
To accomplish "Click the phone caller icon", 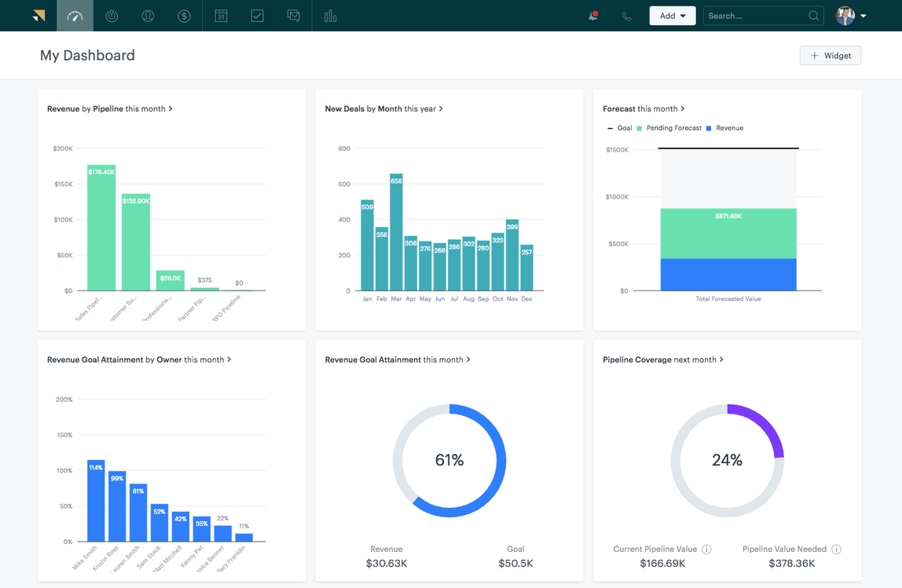I will [x=626, y=15].
